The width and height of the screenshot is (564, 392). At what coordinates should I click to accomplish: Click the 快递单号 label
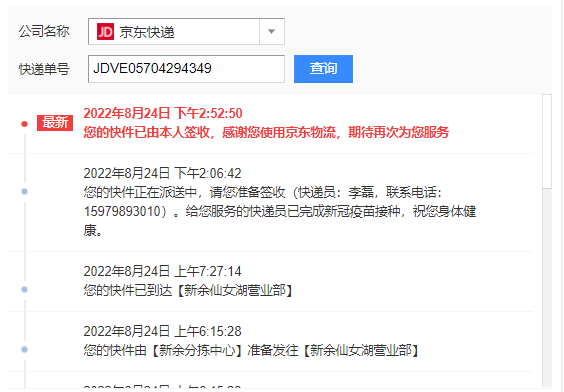pos(44,69)
